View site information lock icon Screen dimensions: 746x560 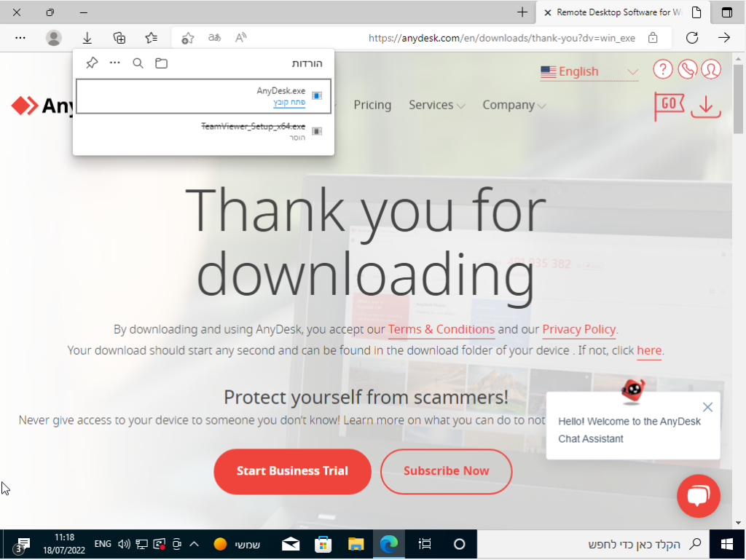pos(653,38)
